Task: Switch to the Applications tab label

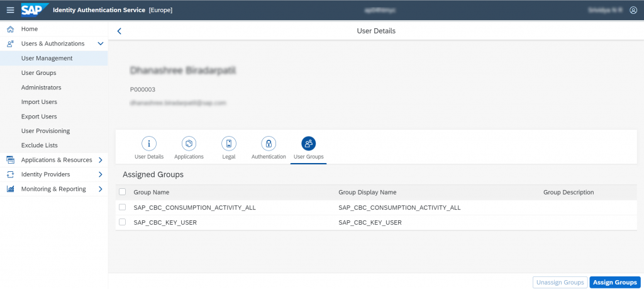Action: pos(189,157)
